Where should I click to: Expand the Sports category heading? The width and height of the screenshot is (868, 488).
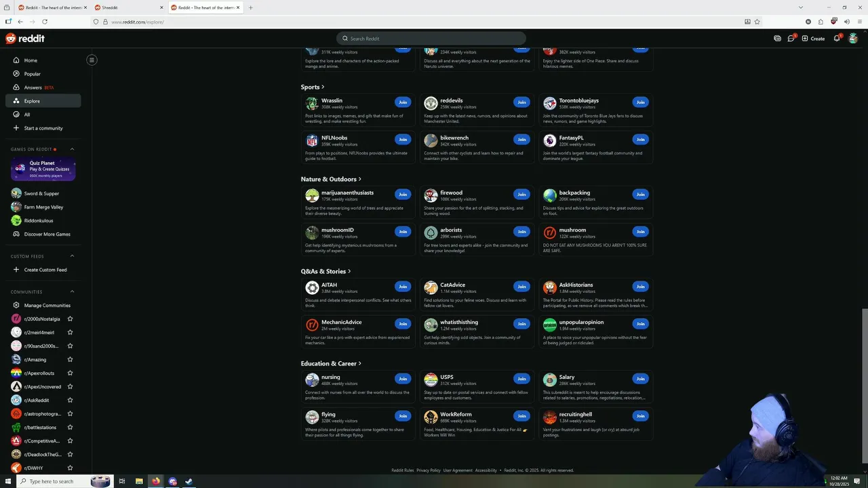pyautogui.click(x=313, y=87)
